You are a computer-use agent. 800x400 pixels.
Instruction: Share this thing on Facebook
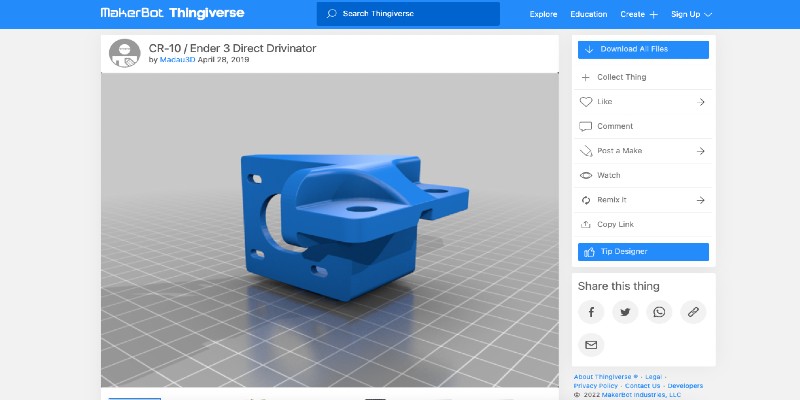click(591, 312)
